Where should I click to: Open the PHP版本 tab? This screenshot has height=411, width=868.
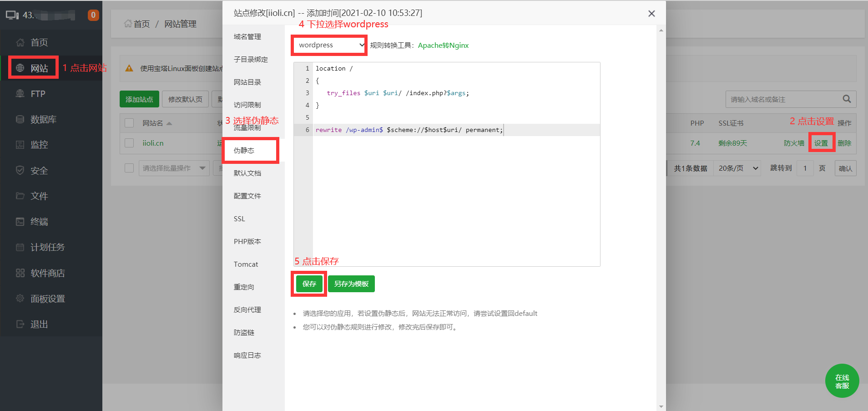point(247,241)
